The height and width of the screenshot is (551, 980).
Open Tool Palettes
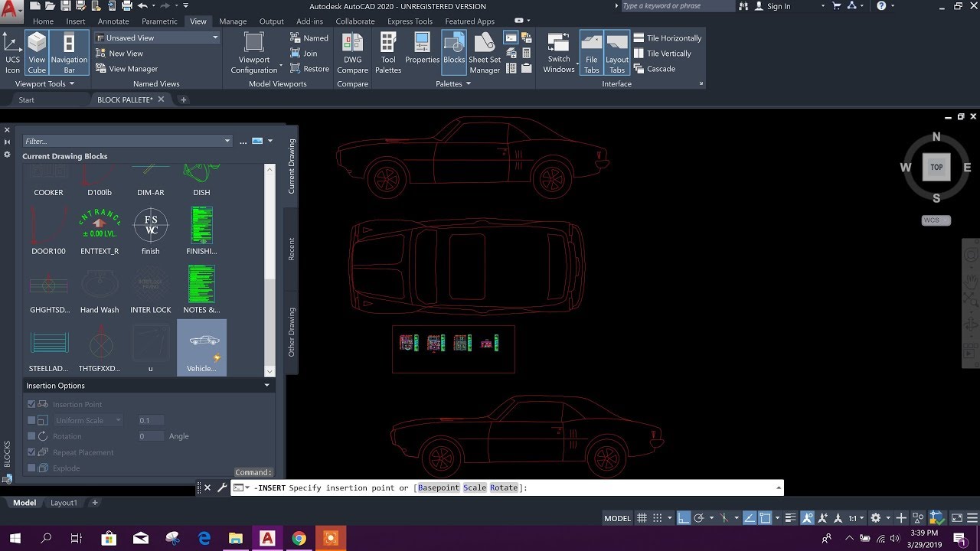pos(388,53)
